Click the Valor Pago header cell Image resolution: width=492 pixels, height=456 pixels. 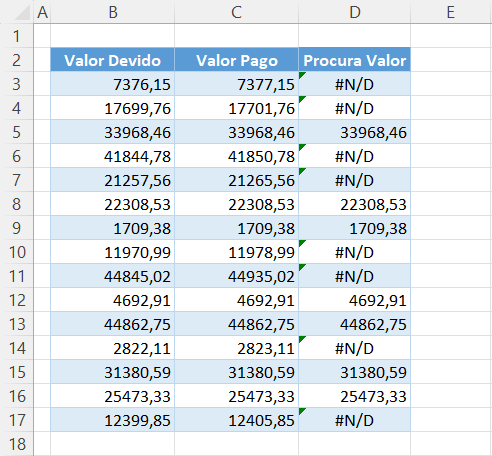pos(236,60)
